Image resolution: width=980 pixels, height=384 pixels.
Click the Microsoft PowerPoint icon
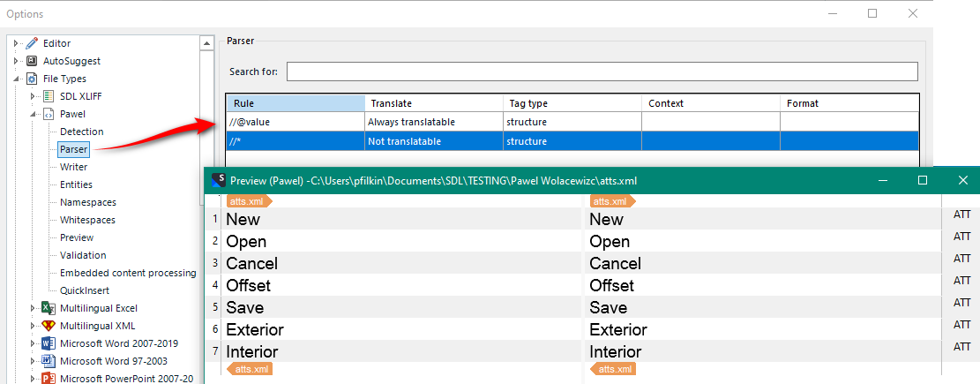click(49, 378)
